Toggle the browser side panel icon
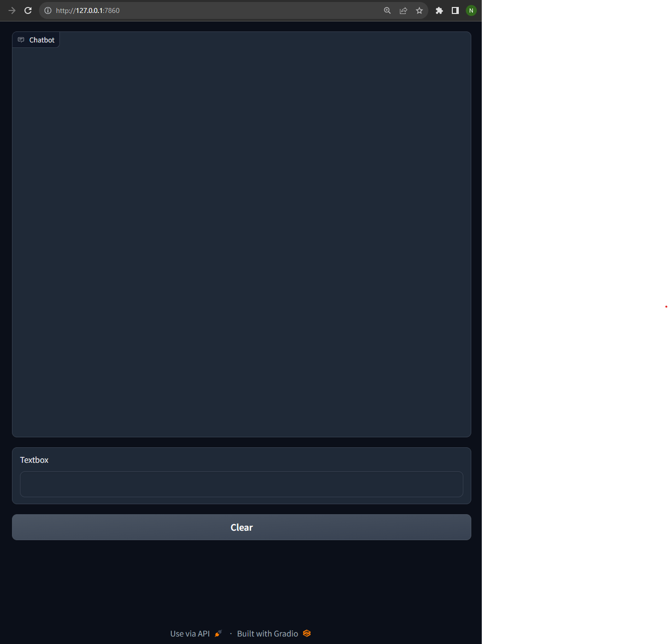 (x=455, y=10)
